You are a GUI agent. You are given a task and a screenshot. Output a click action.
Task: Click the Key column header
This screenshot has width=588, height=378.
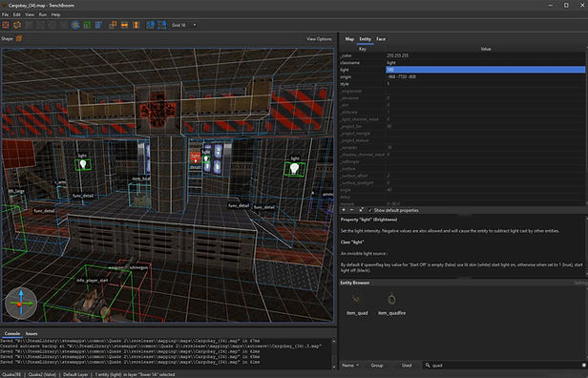(x=363, y=49)
